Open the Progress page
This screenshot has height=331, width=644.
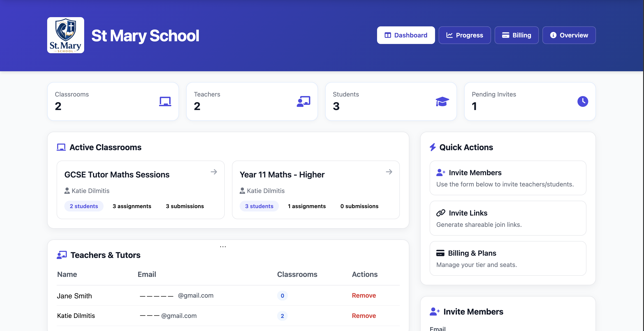pyautogui.click(x=465, y=35)
